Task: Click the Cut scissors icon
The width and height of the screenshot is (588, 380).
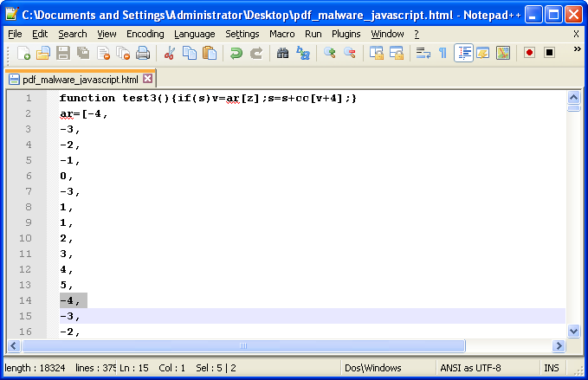Action: pyautogui.click(x=170, y=54)
